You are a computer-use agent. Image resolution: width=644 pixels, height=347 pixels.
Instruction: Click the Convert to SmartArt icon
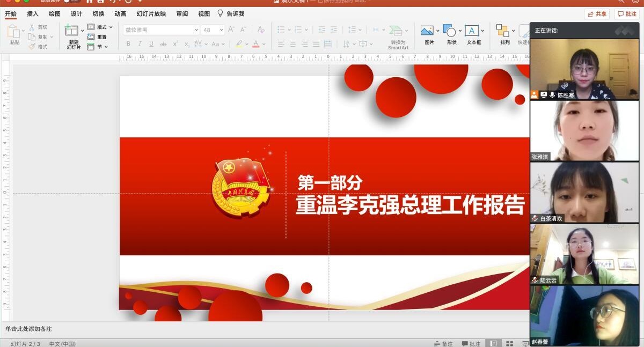click(397, 31)
